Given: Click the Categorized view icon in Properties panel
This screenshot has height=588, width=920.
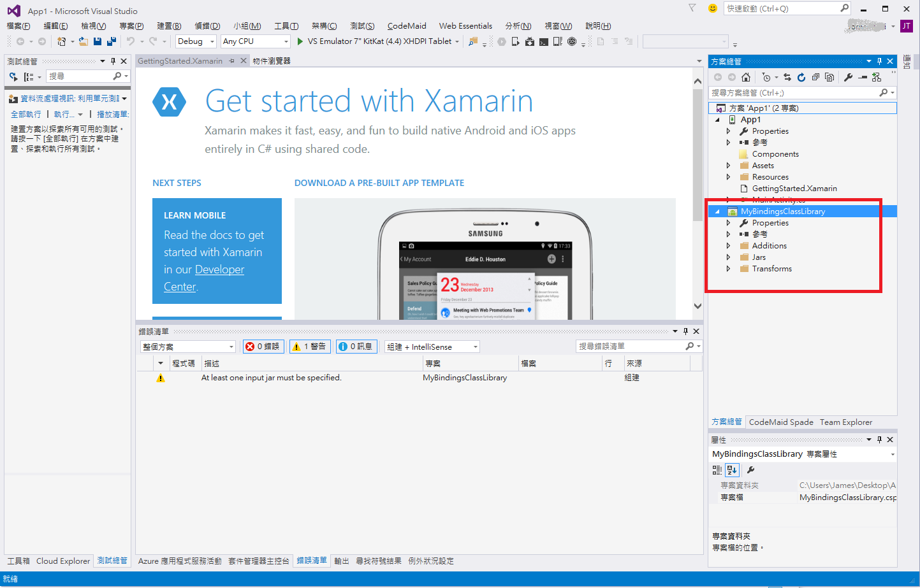Looking at the screenshot, I should tap(717, 470).
